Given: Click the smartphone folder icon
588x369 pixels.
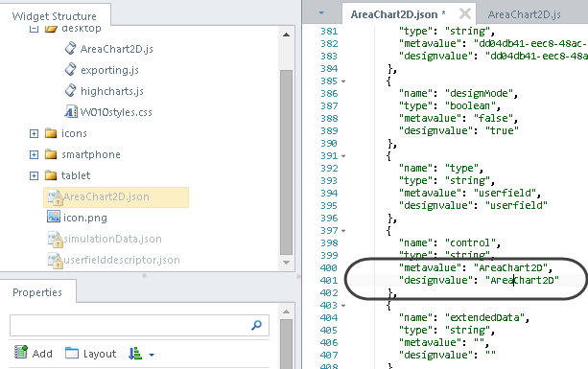Looking at the screenshot, I should click(51, 154).
